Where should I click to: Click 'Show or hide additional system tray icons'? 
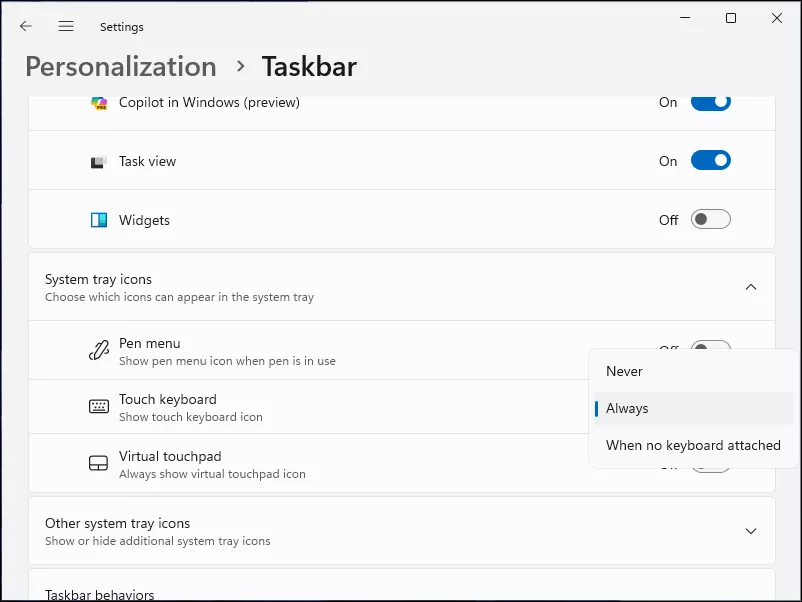158,541
